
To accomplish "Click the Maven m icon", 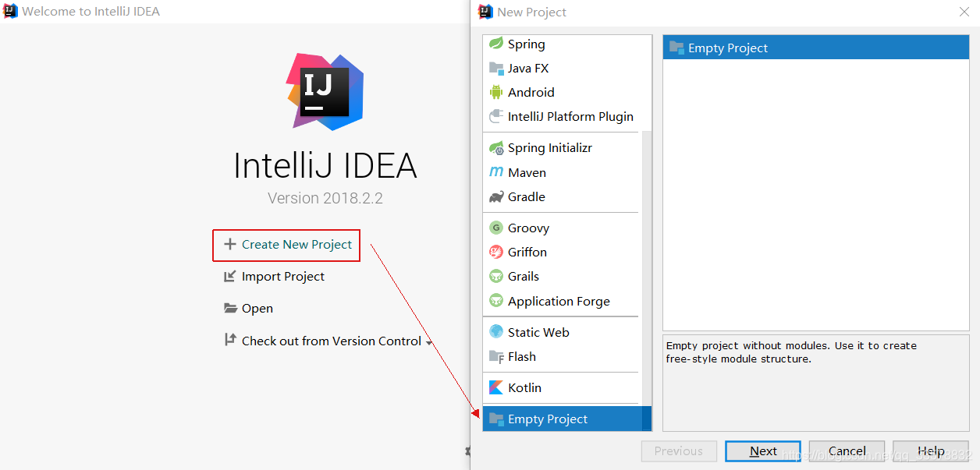I will [x=495, y=172].
